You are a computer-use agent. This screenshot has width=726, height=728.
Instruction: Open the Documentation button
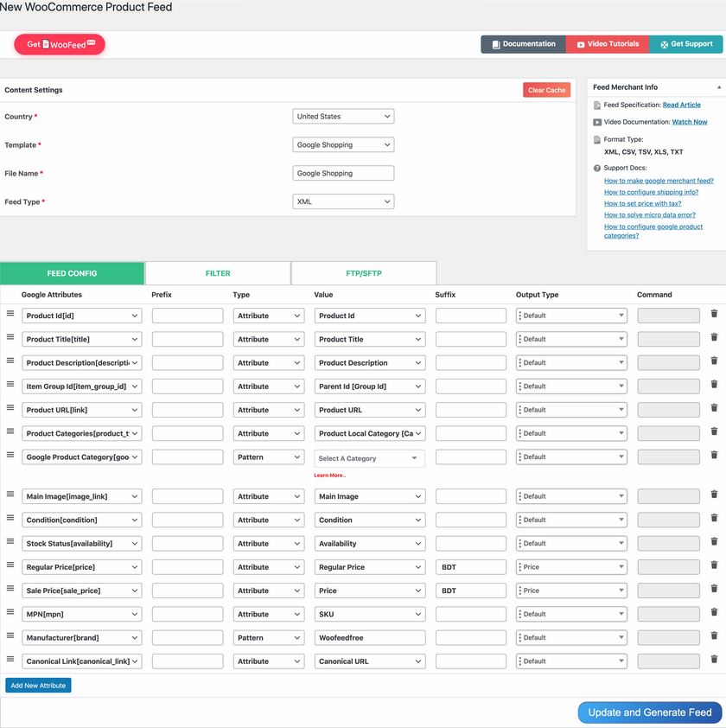[x=523, y=44]
